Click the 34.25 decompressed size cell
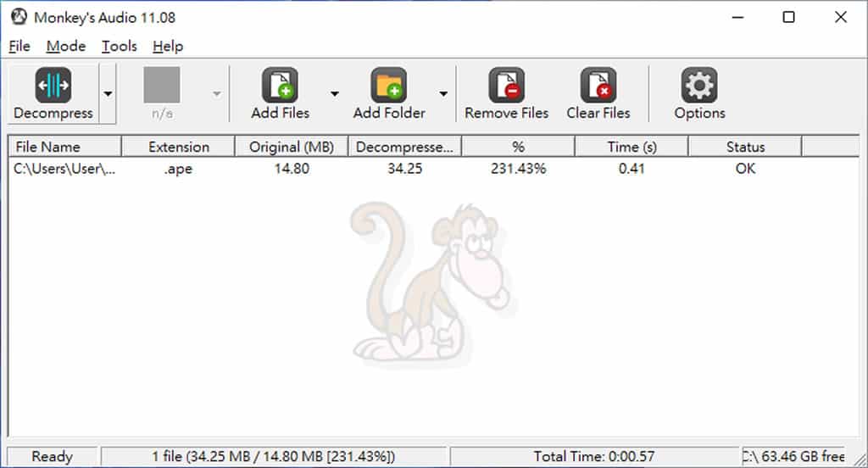Viewport: 868px width, 468px height. 404,169
